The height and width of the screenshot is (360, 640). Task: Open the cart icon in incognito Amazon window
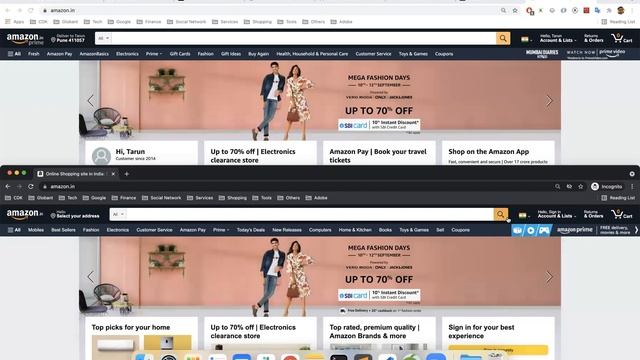pyautogui.click(x=622, y=214)
